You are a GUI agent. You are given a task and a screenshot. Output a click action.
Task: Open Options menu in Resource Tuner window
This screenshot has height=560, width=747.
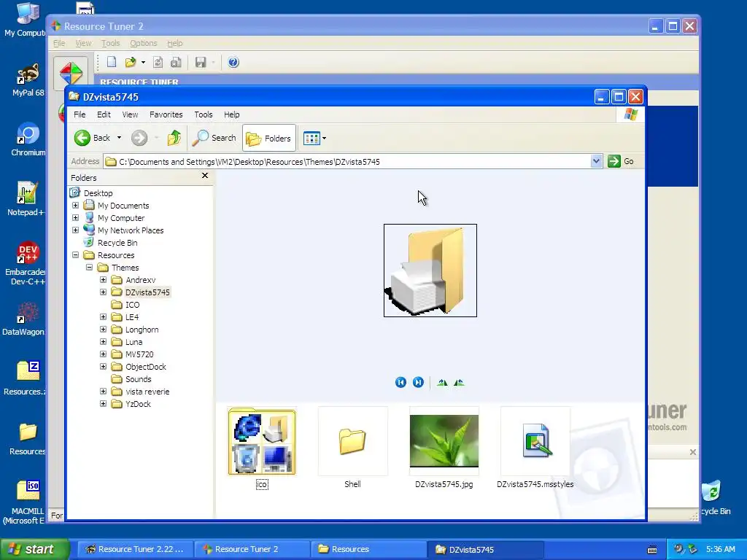click(144, 43)
